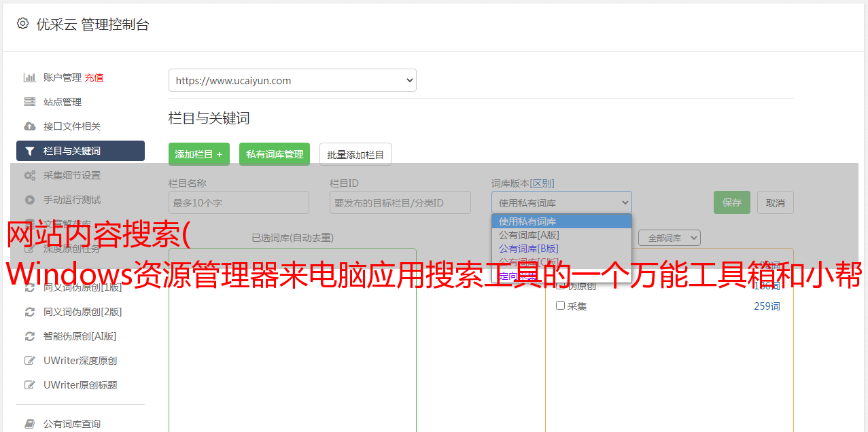
Task: Click the refresh icon for 同义词伪原创[1版]
Action: click(x=29, y=287)
